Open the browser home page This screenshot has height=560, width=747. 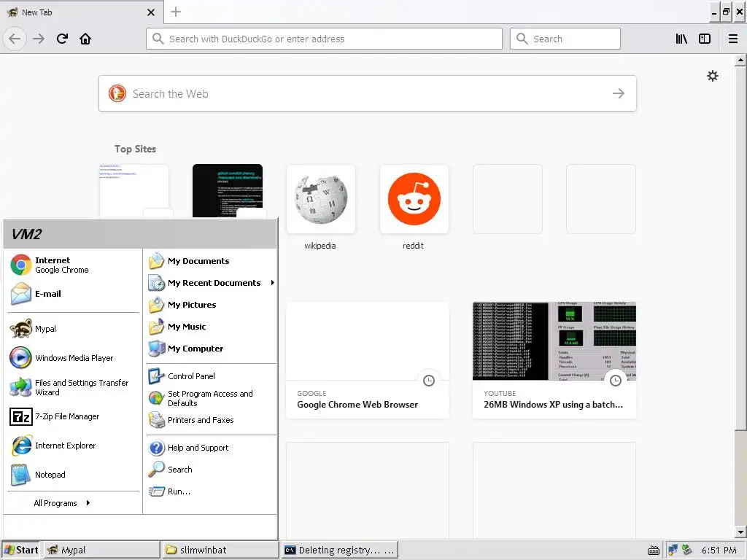(x=85, y=39)
